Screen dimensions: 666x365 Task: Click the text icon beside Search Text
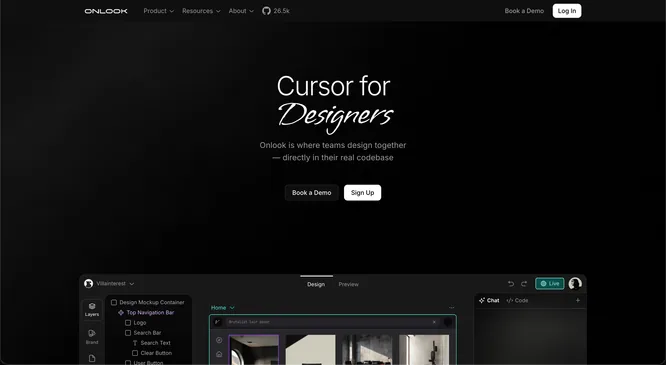click(135, 343)
